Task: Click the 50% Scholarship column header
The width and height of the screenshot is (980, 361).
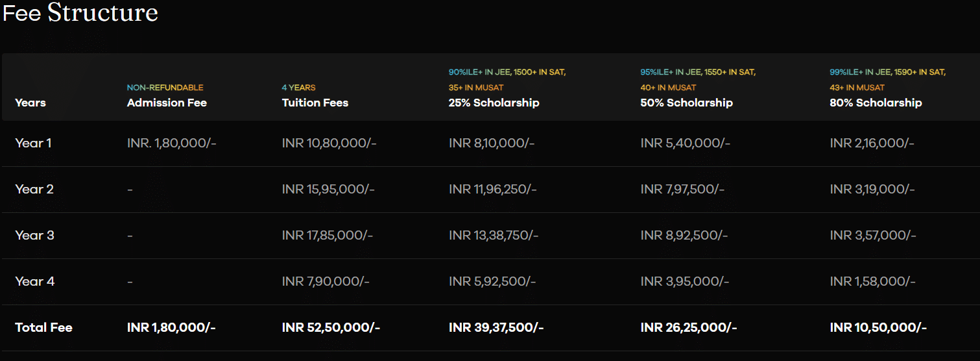Action: pos(686,103)
